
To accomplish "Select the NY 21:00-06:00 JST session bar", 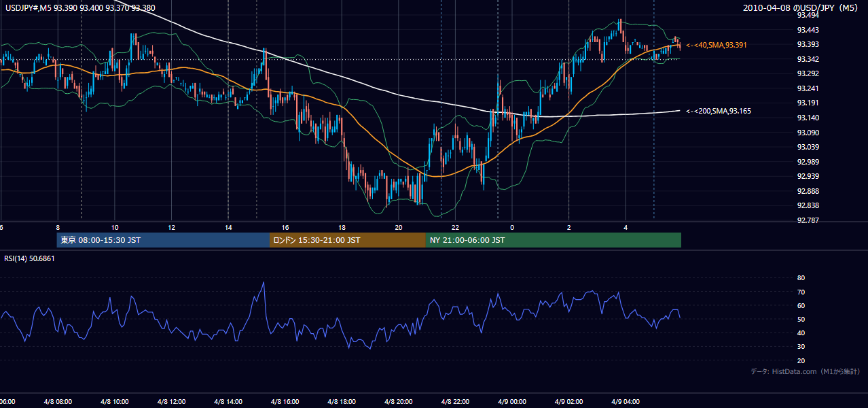I will tap(554, 240).
